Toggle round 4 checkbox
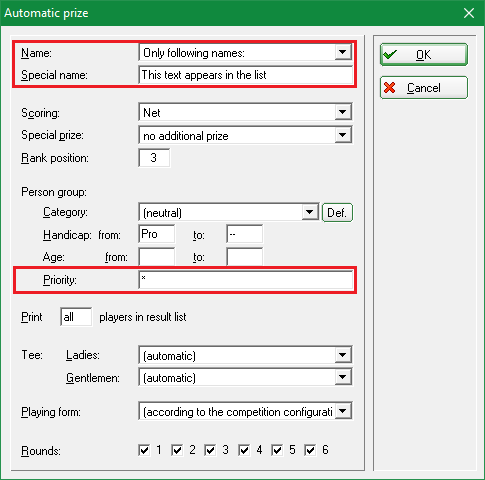The image size is (485, 480). [x=244, y=450]
